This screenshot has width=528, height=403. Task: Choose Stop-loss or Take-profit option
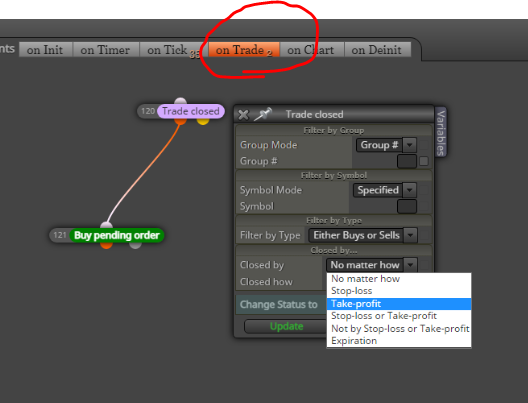tap(399, 316)
